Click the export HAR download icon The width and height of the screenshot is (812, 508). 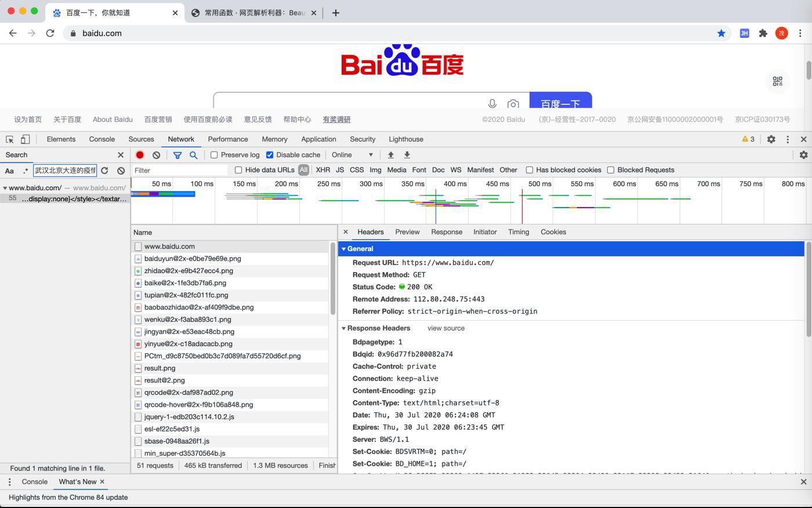[x=407, y=155]
